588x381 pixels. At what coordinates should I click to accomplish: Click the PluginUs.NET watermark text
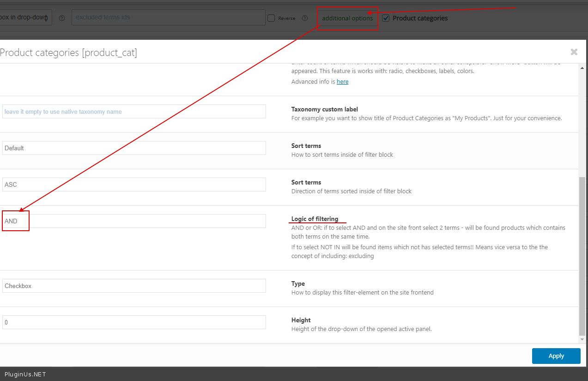tap(25, 375)
